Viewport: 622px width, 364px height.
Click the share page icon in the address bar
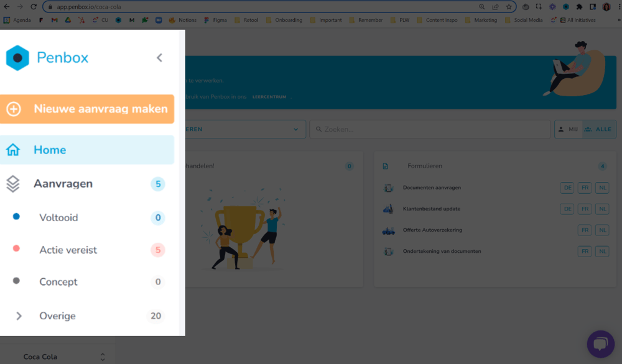(496, 7)
